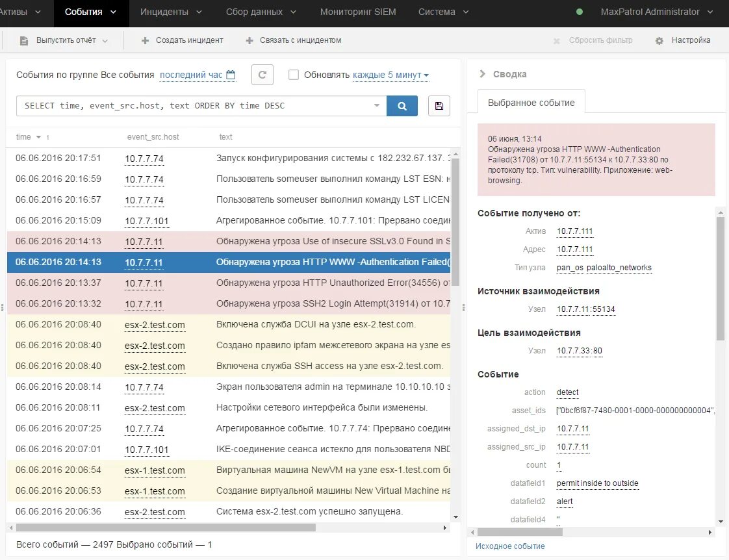Click Связать с инцидентом button
Image resolution: width=729 pixels, height=560 pixels.
tap(294, 40)
